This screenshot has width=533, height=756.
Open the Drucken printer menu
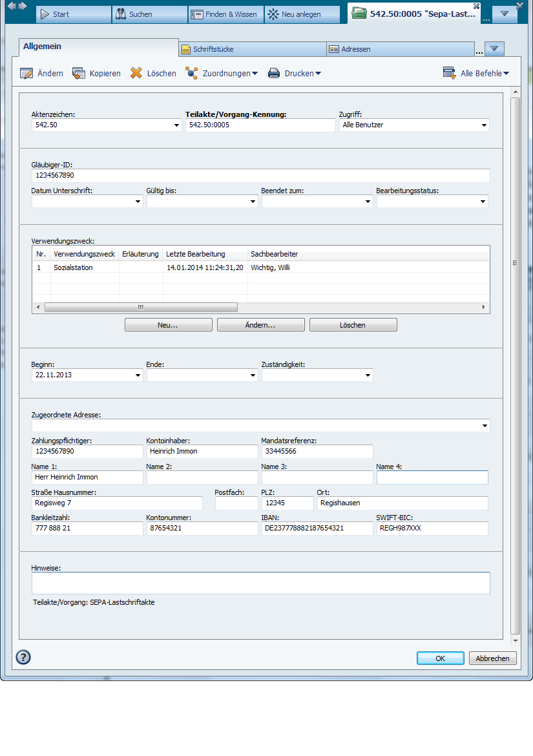point(295,74)
